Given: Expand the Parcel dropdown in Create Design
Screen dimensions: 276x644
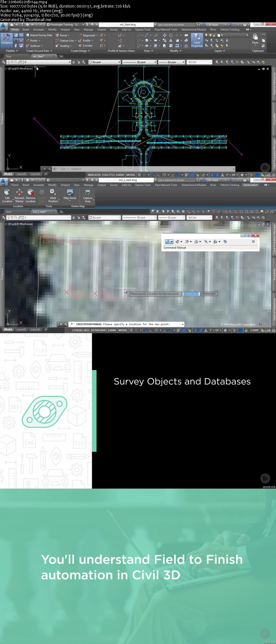Looking at the screenshot, I should (x=63, y=35).
